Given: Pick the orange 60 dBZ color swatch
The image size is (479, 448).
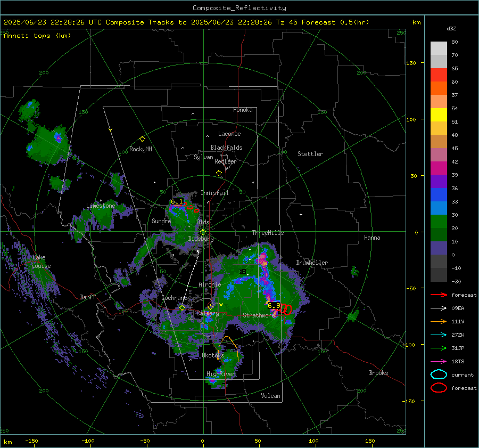Looking at the screenshot, I should [x=439, y=88].
